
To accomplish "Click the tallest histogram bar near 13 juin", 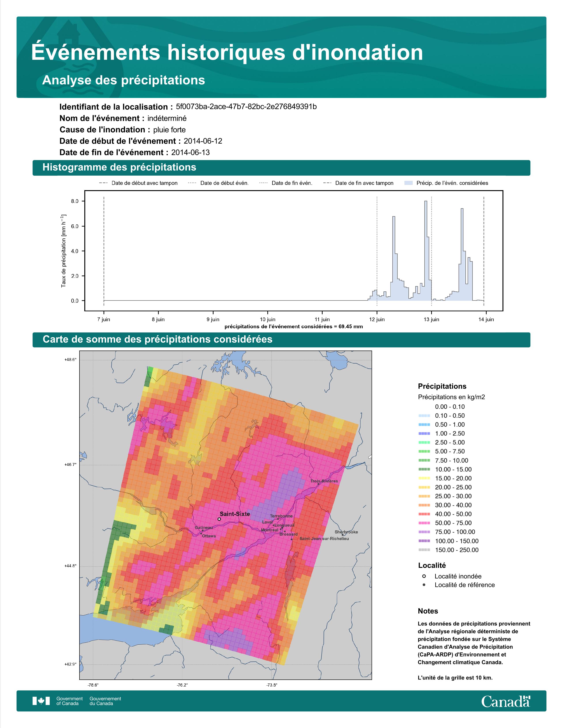I will coord(426,251).
